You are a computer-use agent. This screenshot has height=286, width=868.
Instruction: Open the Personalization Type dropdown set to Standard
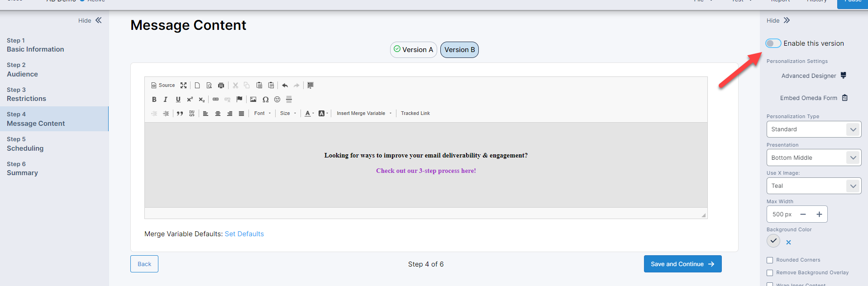(813, 129)
